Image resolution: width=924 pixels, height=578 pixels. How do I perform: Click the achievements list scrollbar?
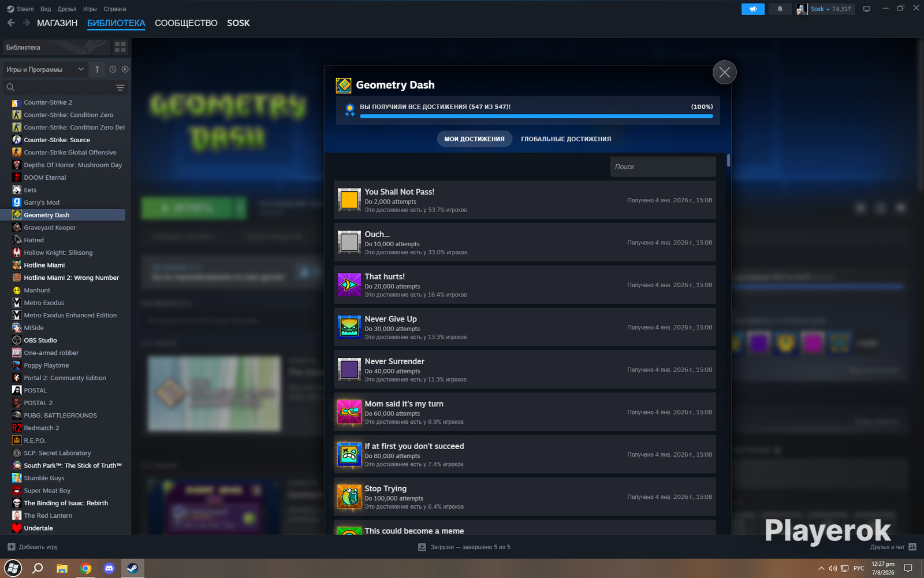coord(728,160)
